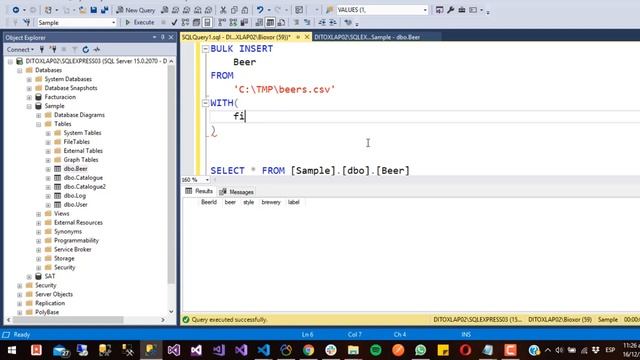Click the Undo arrow icon
The height and width of the screenshot is (360, 640).
tap(260, 10)
